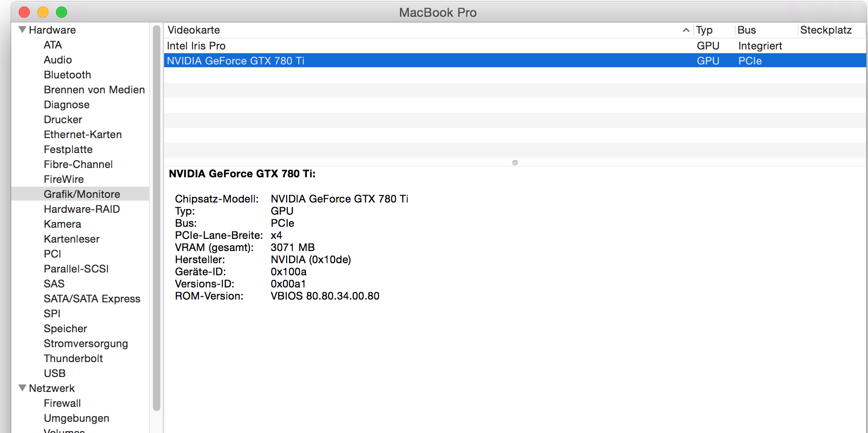The height and width of the screenshot is (433, 868).
Task: Click the bold NVIDIA GeForce GTX 780 Ti heading
Action: coord(242,174)
